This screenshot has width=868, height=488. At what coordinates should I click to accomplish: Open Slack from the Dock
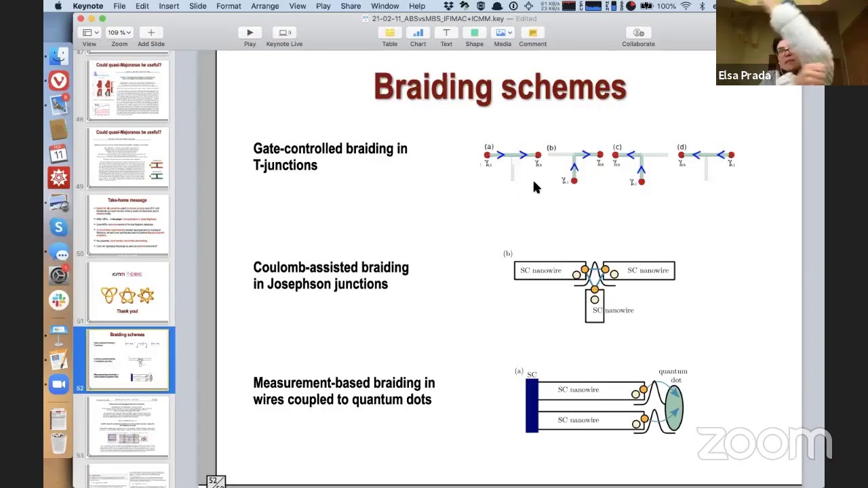(59, 300)
